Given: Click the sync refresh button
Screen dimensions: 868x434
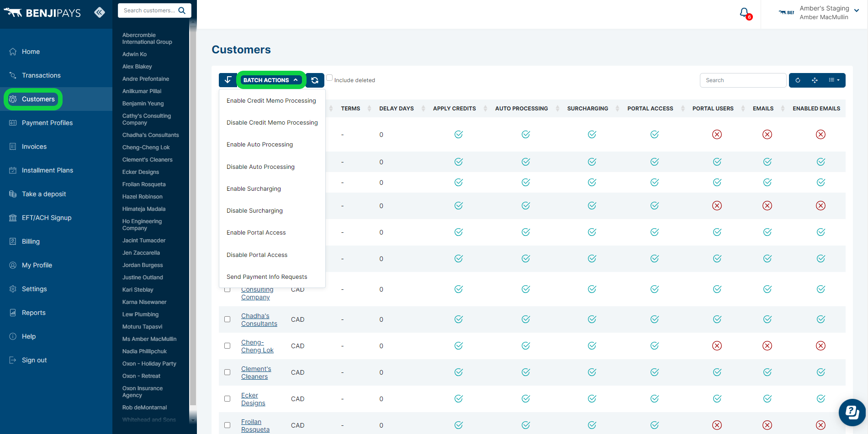Looking at the screenshot, I should click(x=315, y=80).
